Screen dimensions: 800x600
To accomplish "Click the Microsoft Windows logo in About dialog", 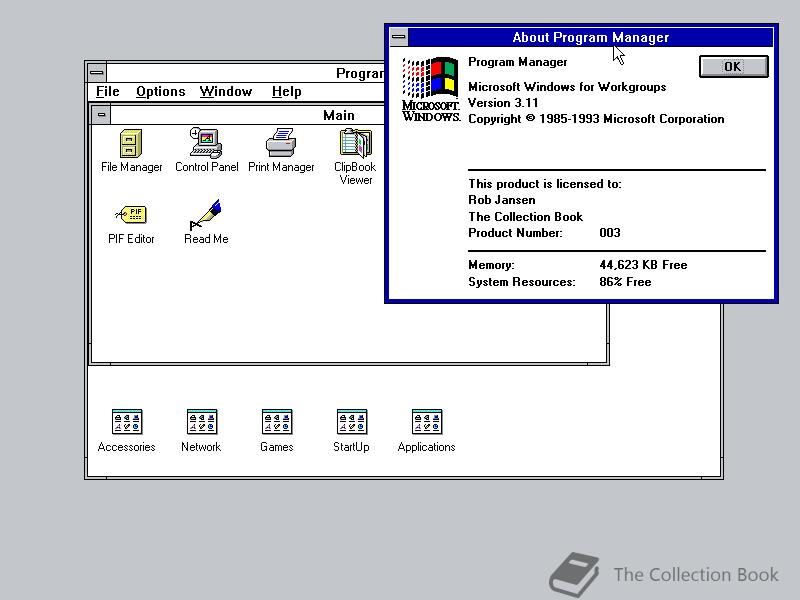I will click(x=431, y=89).
